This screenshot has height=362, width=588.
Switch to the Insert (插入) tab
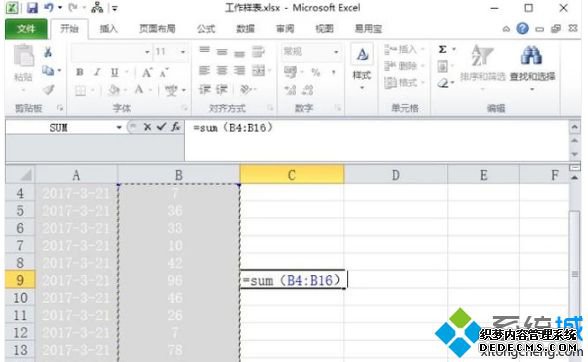pos(108,29)
